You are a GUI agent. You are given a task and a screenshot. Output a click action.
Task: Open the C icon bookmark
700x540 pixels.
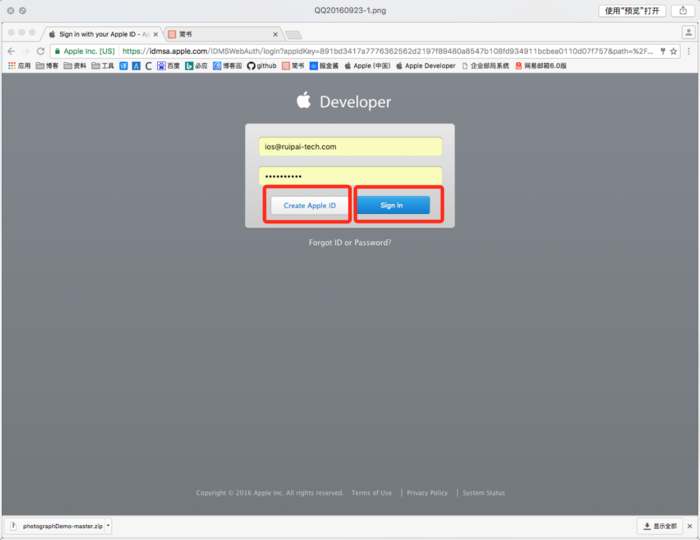[148, 66]
